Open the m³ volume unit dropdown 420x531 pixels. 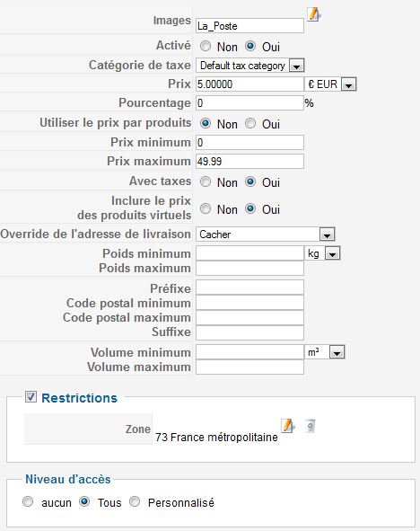click(x=325, y=352)
